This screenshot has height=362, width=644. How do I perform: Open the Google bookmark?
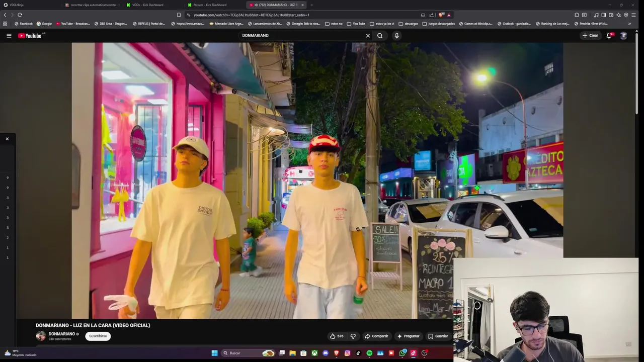[x=44, y=24]
